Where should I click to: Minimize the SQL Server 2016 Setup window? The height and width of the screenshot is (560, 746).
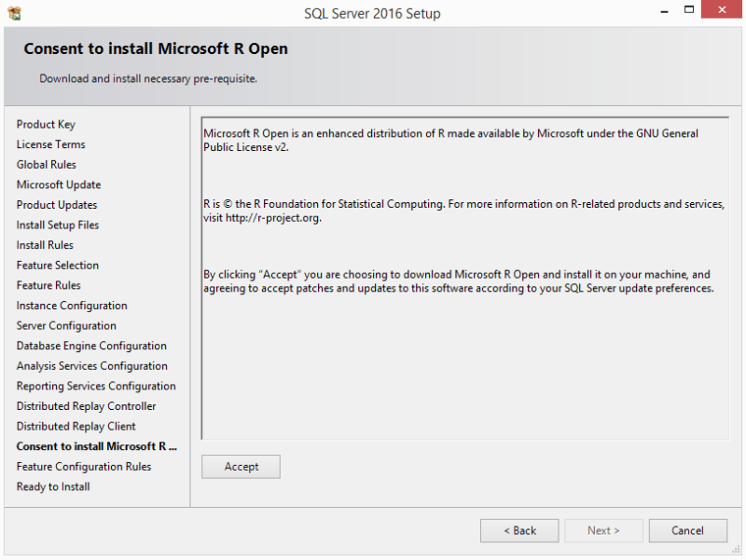click(x=665, y=10)
